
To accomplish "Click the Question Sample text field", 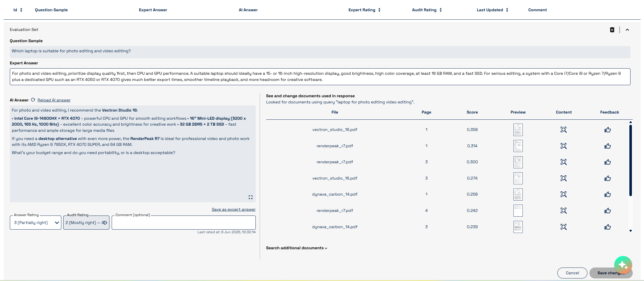I will [320, 52].
